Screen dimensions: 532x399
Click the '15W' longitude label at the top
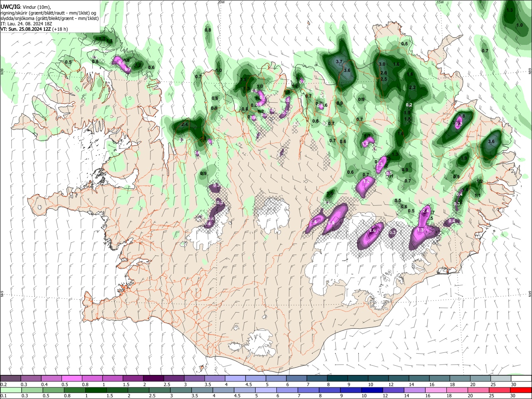pos(440,2)
